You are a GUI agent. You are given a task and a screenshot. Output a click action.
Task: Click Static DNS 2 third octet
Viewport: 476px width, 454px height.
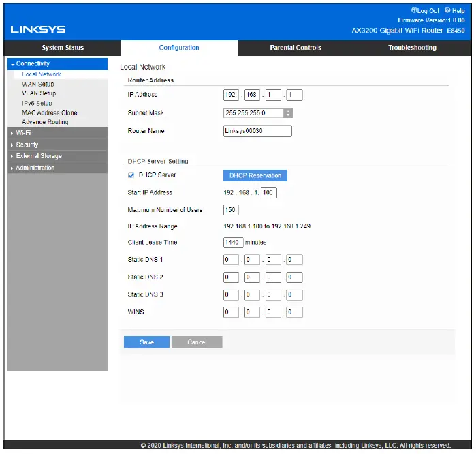(x=273, y=277)
